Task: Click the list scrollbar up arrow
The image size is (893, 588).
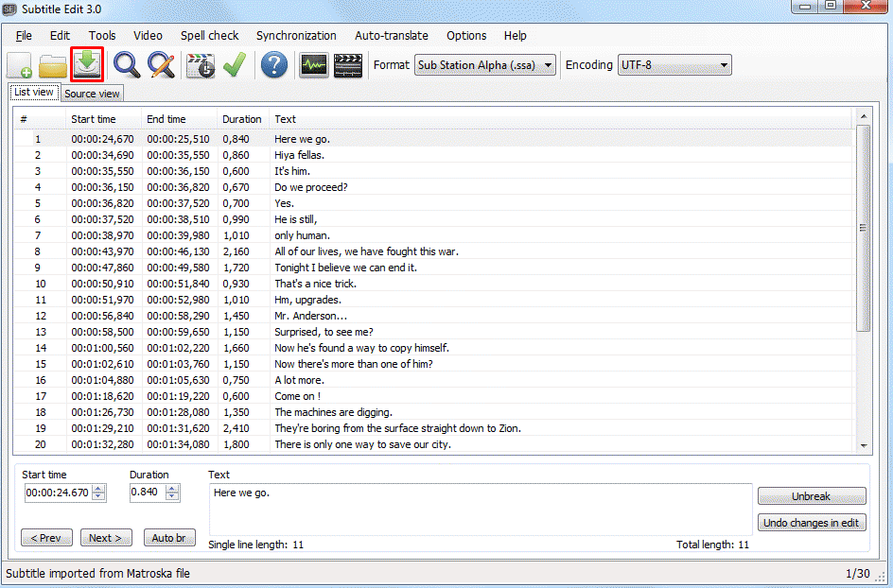Action: [864, 116]
